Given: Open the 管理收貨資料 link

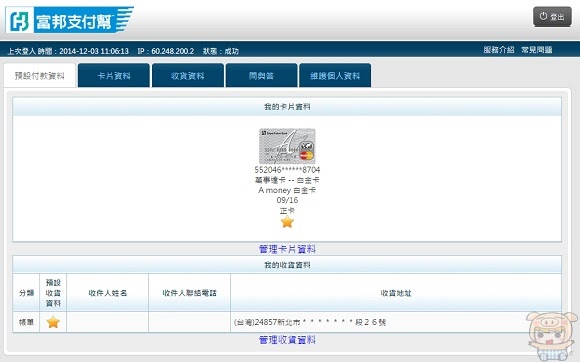Looking at the screenshot, I should click(287, 340).
